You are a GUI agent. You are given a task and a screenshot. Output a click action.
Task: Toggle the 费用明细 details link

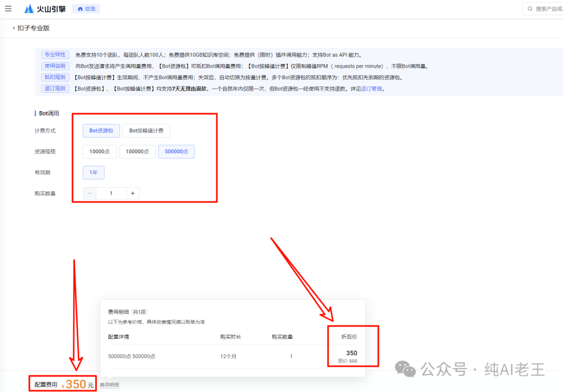click(x=109, y=385)
